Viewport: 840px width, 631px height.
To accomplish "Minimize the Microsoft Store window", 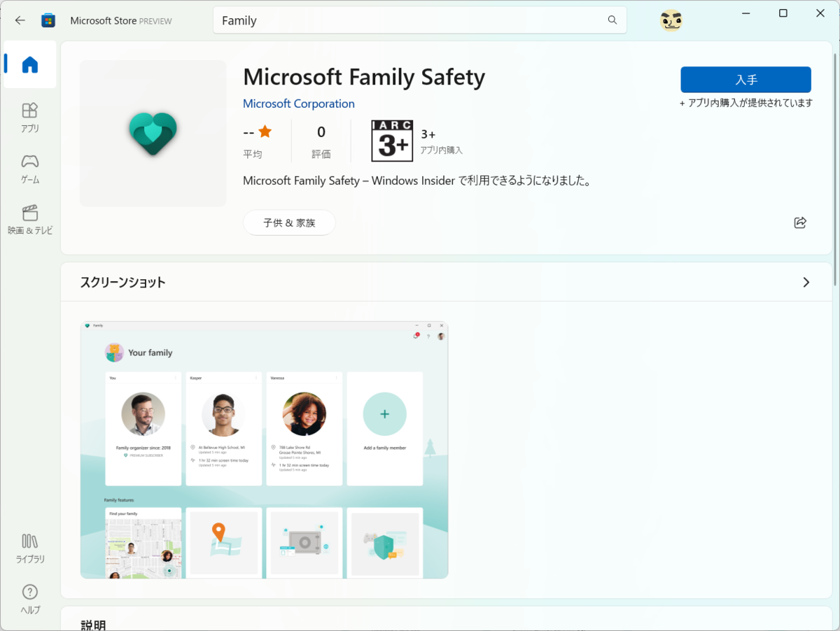I will coord(746,13).
